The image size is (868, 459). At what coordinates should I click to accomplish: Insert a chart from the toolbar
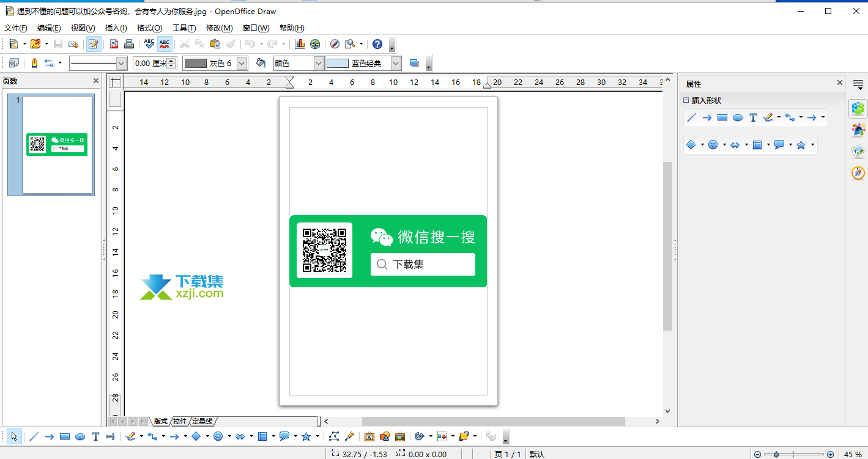click(300, 44)
